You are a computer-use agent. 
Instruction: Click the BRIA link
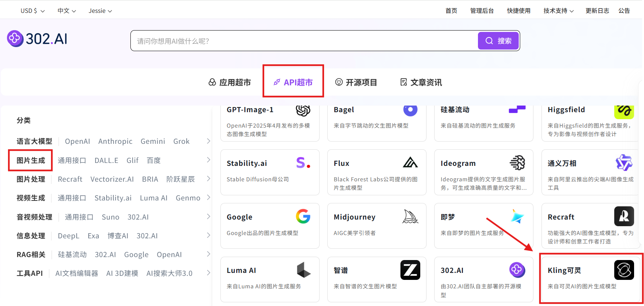pyautogui.click(x=150, y=179)
